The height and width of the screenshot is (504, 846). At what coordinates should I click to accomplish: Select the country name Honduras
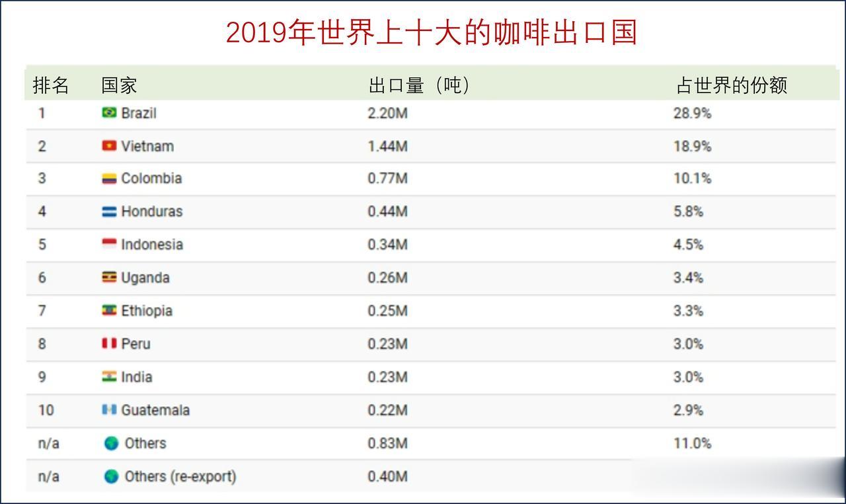pyautogui.click(x=152, y=211)
